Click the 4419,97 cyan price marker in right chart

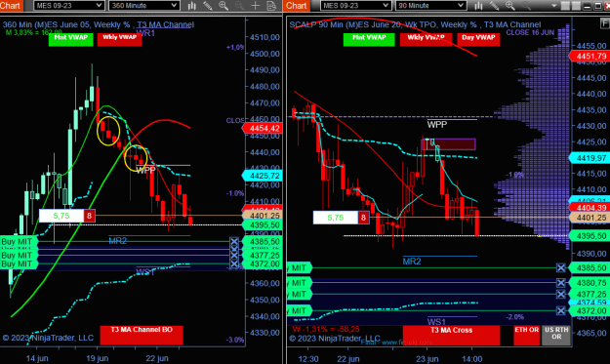(590, 158)
